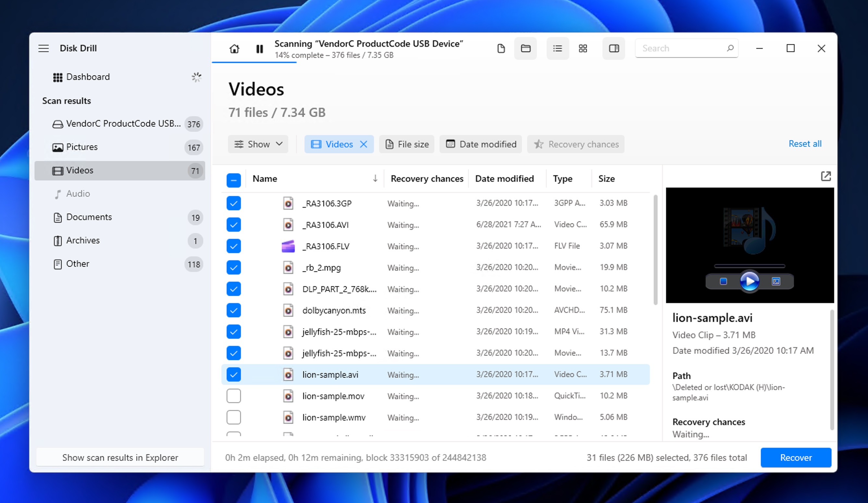Open the file type view icon
Viewport: 868px width, 503px height.
tap(501, 49)
